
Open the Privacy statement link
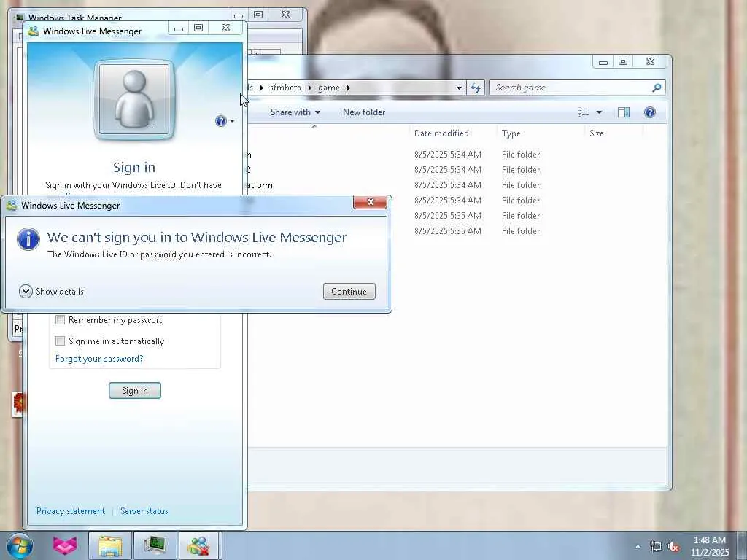(71, 511)
